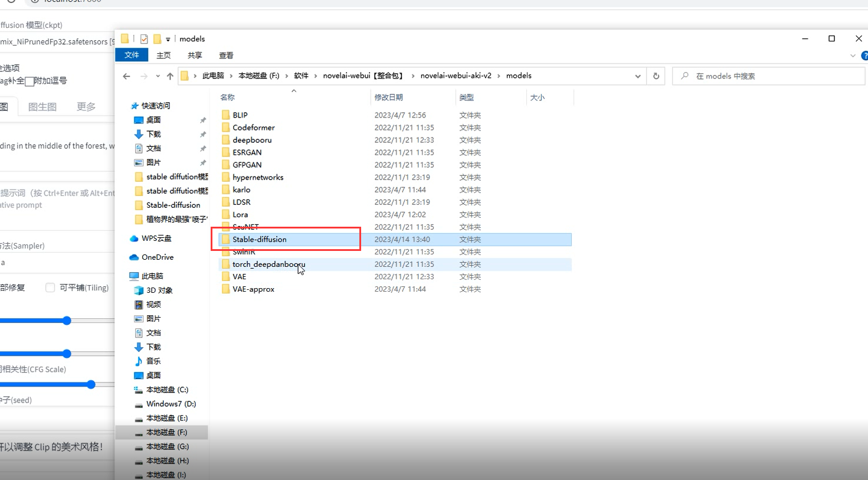Screen dimensions: 868x480
Task: Open WPS云盘 in navigation pane
Action: pyautogui.click(x=156, y=238)
